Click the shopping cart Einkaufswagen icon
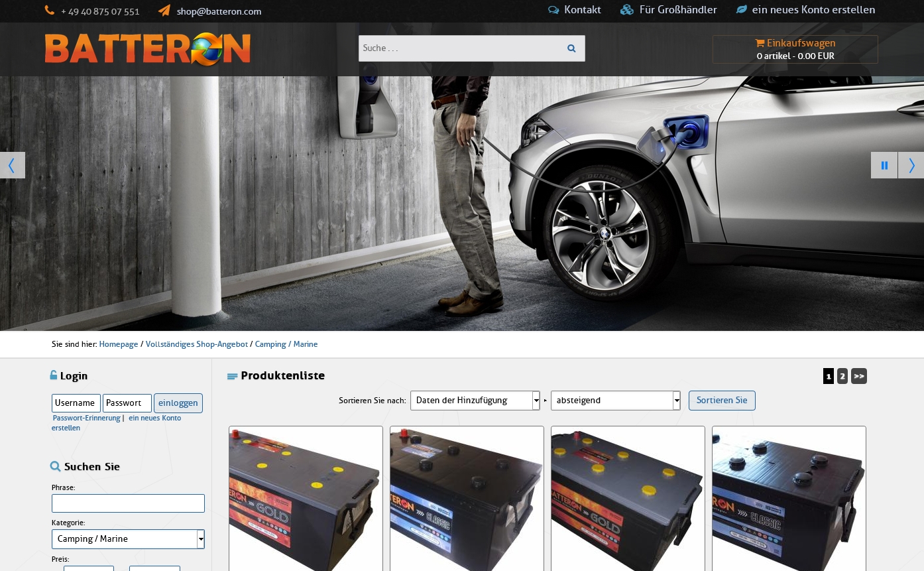Image resolution: width=924 pixels, height=571 pixels. [760, 43]
